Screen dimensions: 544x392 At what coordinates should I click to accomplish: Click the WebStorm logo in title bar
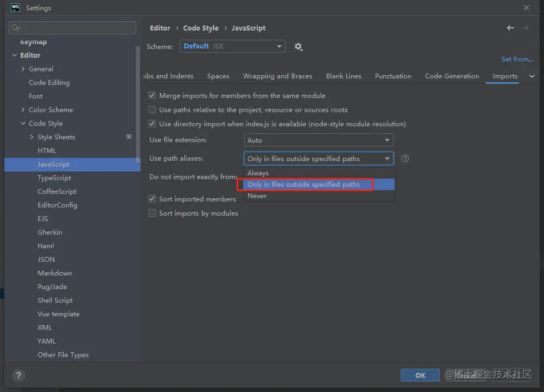click(15, 8)
